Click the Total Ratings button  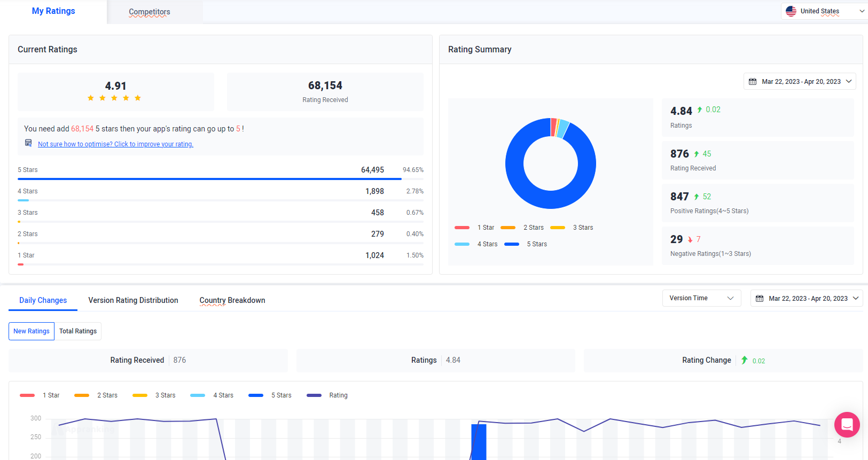click(78, 331)
